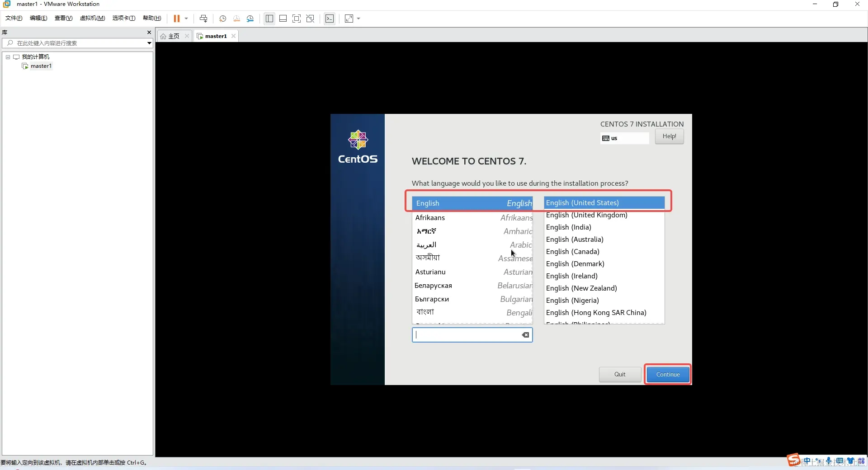
Task: Choose English (New Zealand) locale
Action: 604,288
